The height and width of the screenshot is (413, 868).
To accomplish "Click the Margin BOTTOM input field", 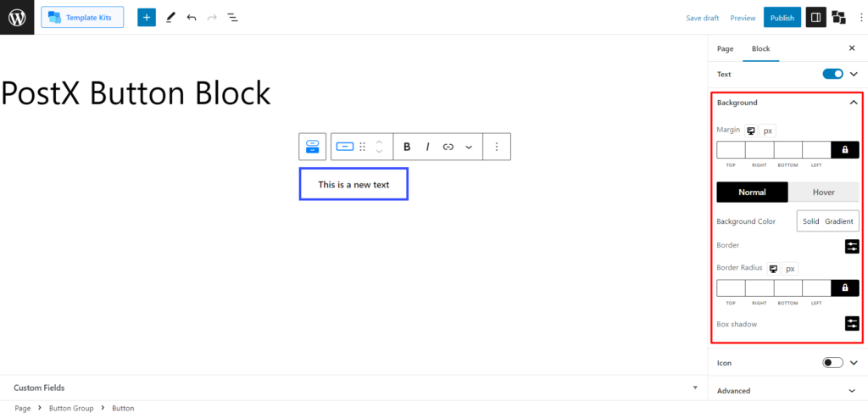I will point(788,149).
